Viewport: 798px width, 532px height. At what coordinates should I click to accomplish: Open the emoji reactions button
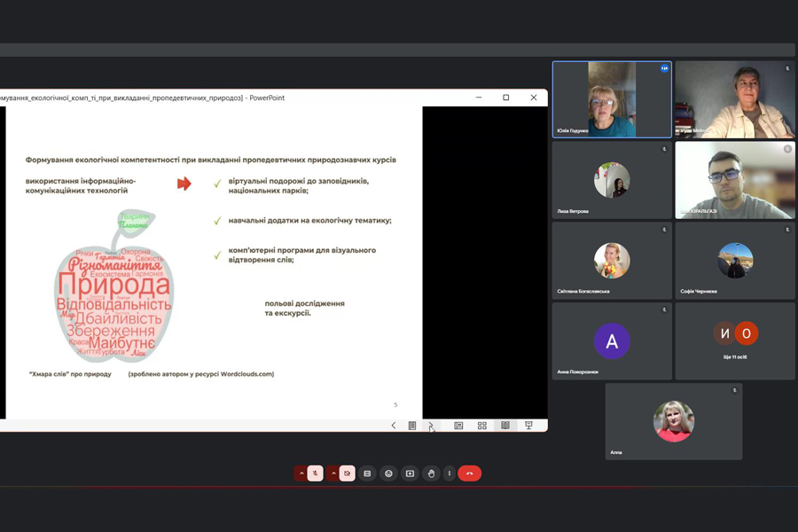(388, 473)
